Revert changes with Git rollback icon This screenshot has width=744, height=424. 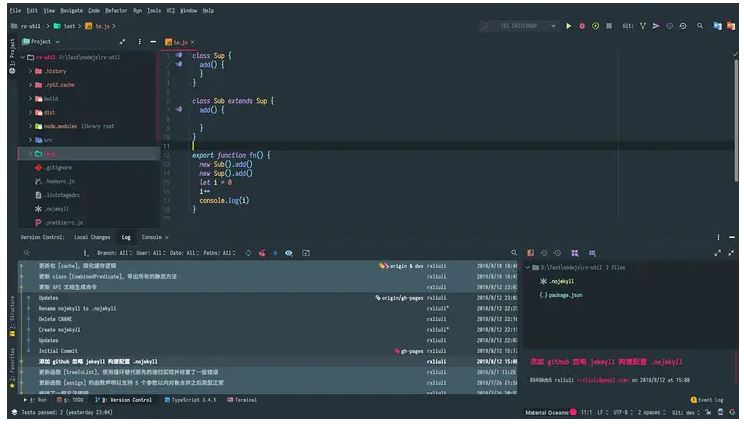[x=683, y=26]
